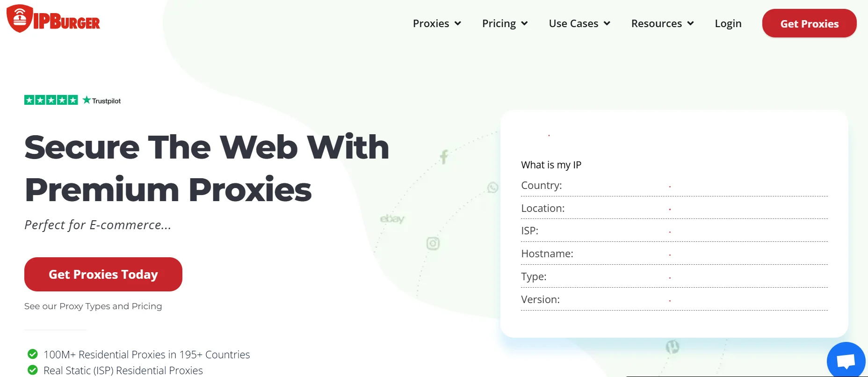Click the faded WhatsApp icon

point(492,188)
